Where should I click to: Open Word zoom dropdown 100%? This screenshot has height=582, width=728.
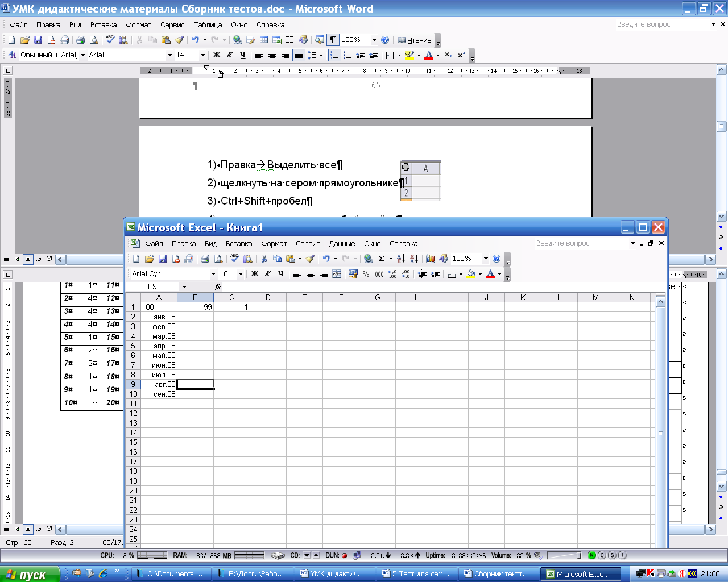[x=374, y=40]
